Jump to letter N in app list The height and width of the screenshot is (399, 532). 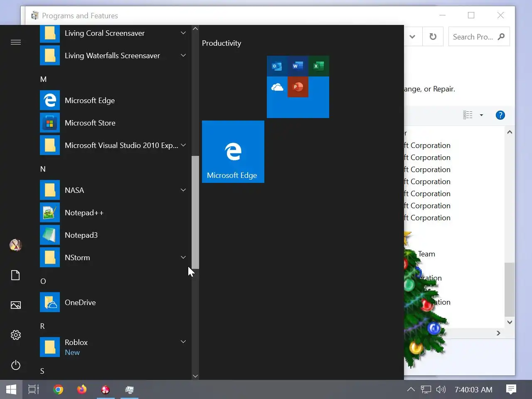tap(43, 169)
